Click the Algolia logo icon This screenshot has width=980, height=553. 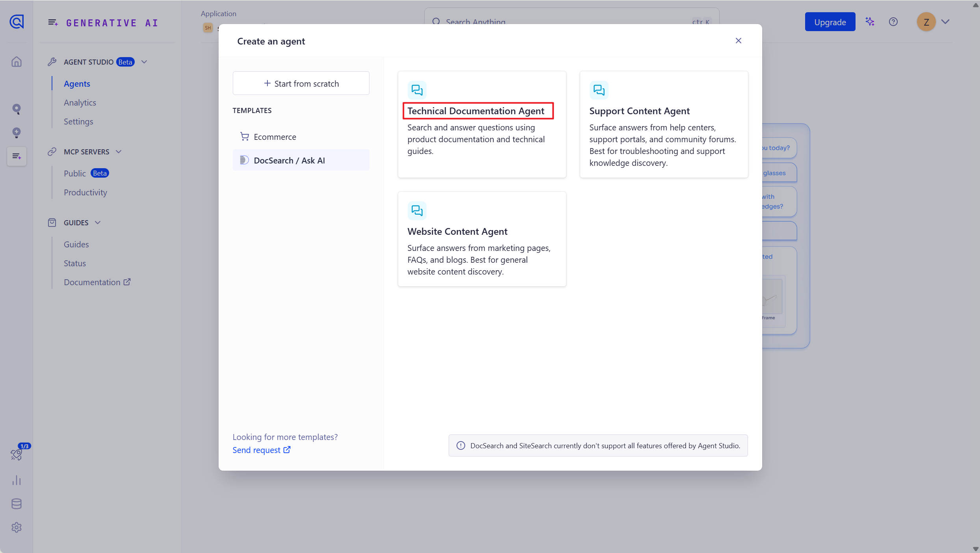coord(17,22)
